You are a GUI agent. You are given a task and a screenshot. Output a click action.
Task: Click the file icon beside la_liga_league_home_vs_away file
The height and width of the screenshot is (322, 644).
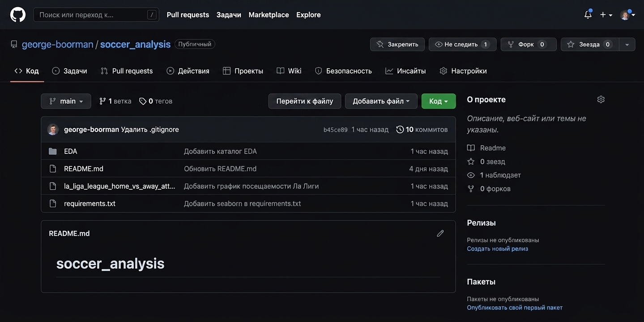(x=53, y=186)
